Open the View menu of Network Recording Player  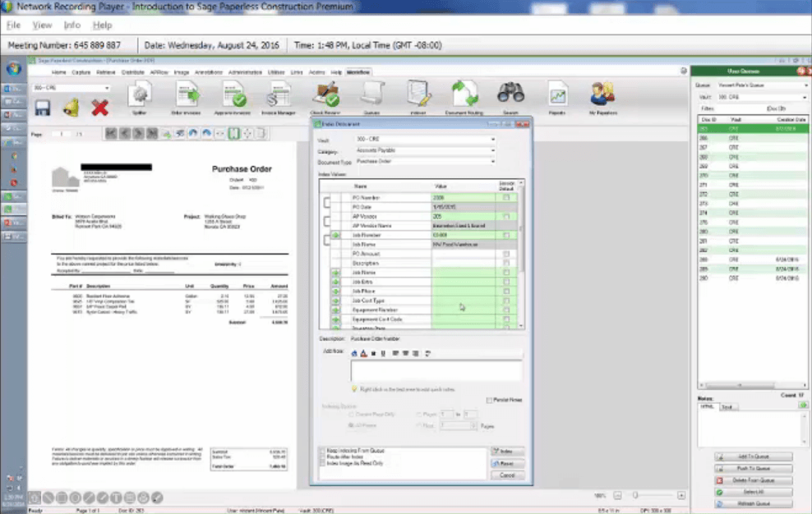[43, 25]
